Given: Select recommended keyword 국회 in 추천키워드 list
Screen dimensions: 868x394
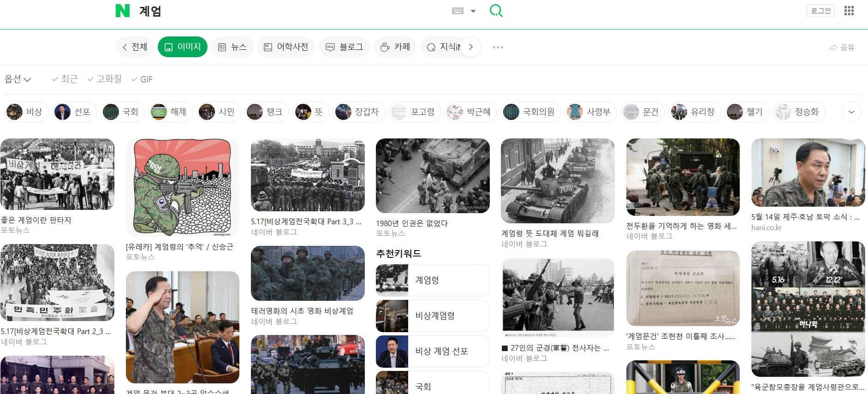Looking at the screenshot, I should tap(433, 383).
